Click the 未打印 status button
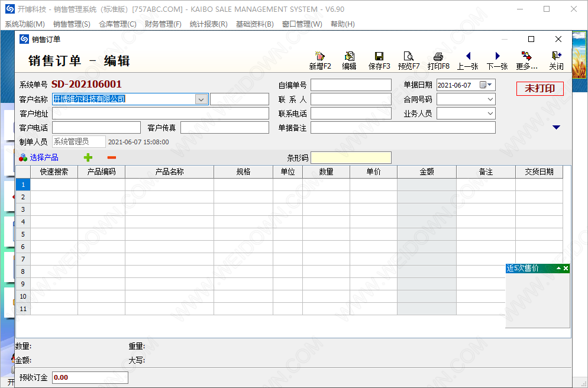This screenshot has height=388, width=588. tap(539, 88)
